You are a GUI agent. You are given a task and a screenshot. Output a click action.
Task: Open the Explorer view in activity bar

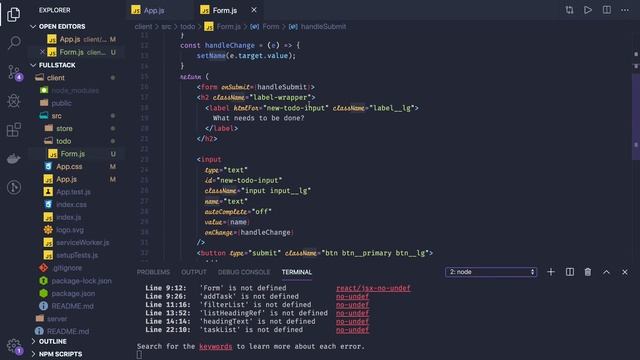pos(13,15)
